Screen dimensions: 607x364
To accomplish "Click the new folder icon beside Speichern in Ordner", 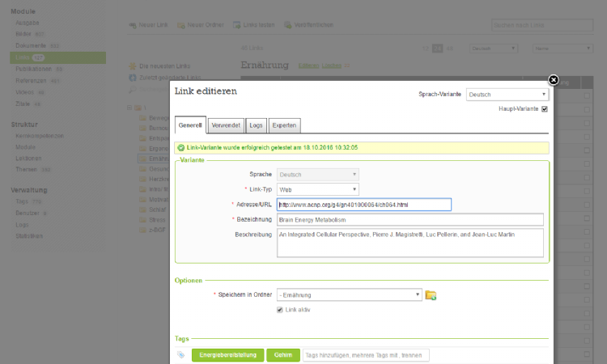I will pyautogui.click(x=431, y=295).
